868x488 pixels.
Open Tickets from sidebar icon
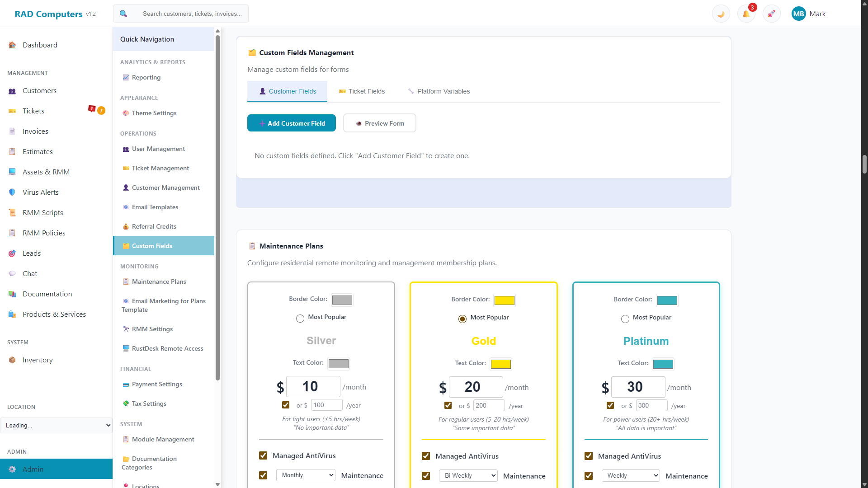point(12,111)
